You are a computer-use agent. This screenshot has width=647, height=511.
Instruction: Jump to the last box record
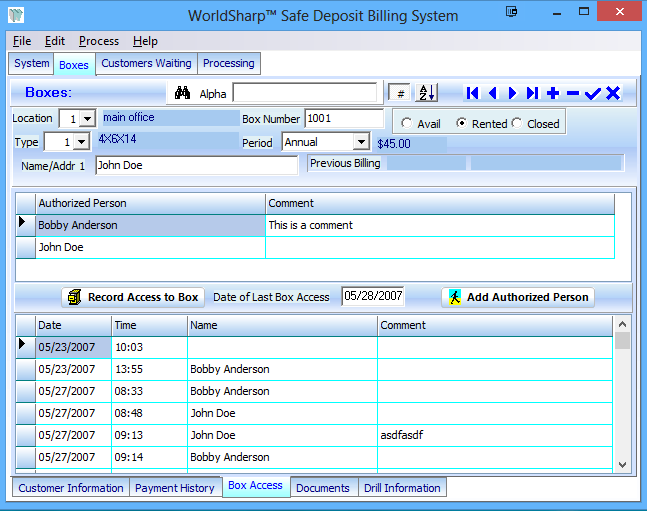tap(532, 93)
